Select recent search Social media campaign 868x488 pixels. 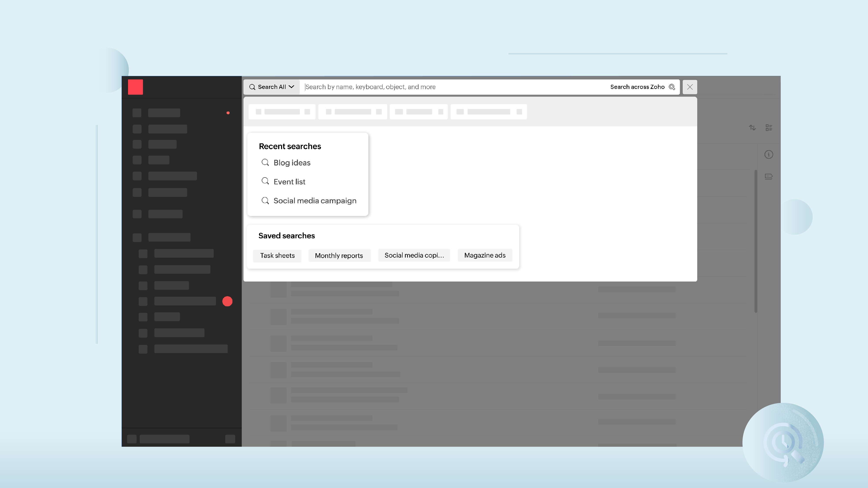point(315,201)
